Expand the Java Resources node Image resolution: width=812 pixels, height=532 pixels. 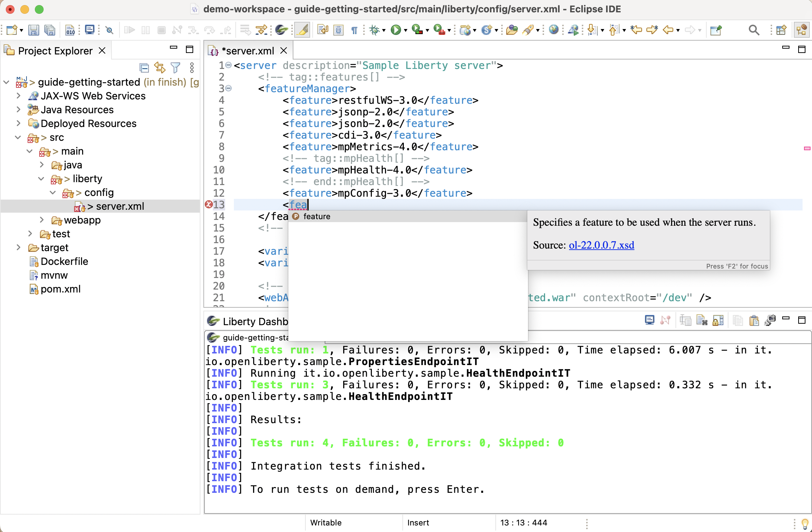pyautogui.click(x=18, y=110)
